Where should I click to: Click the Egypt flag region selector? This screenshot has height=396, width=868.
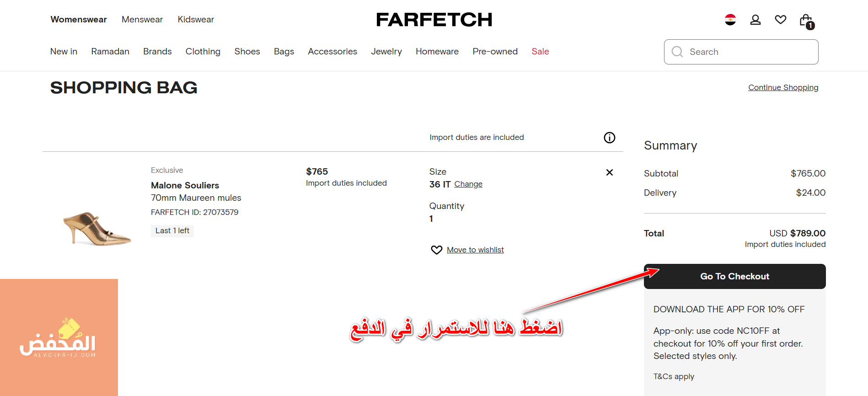pos(730,20)
